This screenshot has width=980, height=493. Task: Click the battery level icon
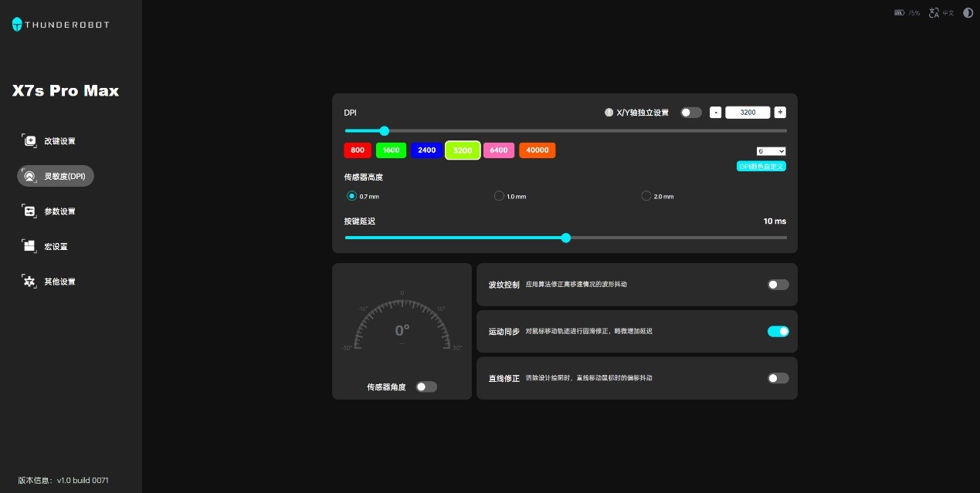coord(899,13)
